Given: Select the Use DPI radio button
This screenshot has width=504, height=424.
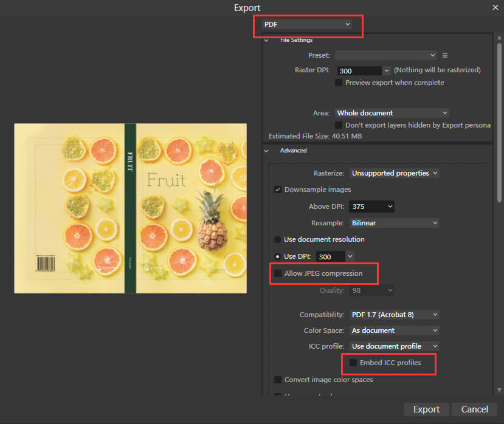Looking at the screenshot, I should pyautogui.click(x=278, y=256).
